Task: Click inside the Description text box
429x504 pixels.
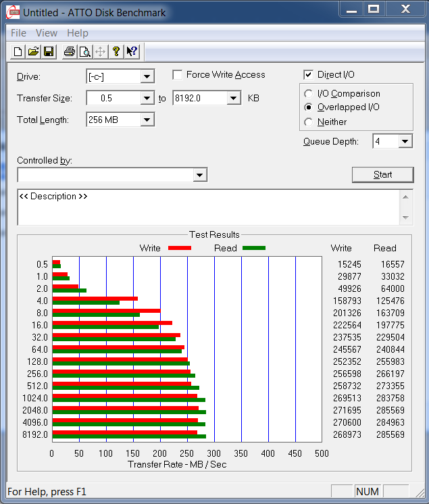Action: click(x=208, y=207)
